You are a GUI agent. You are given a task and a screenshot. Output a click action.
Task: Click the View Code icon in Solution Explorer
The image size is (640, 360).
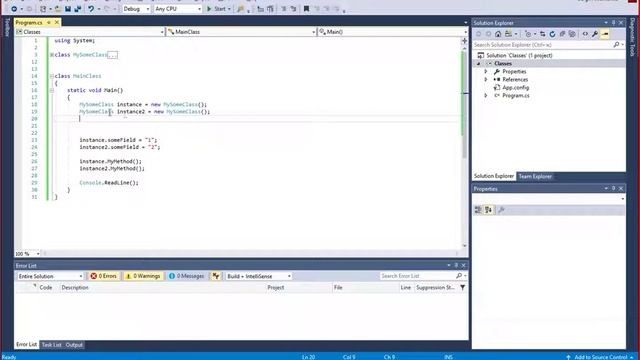pyautogui.click(x=585, y=34)
